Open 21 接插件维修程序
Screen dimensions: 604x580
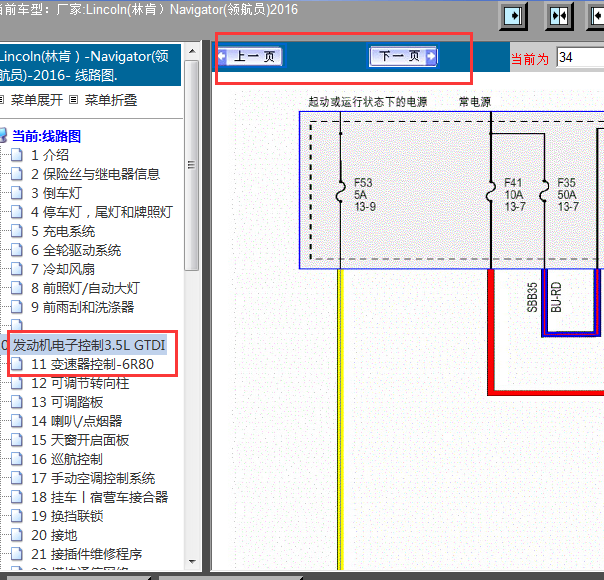tap(87, 554)
